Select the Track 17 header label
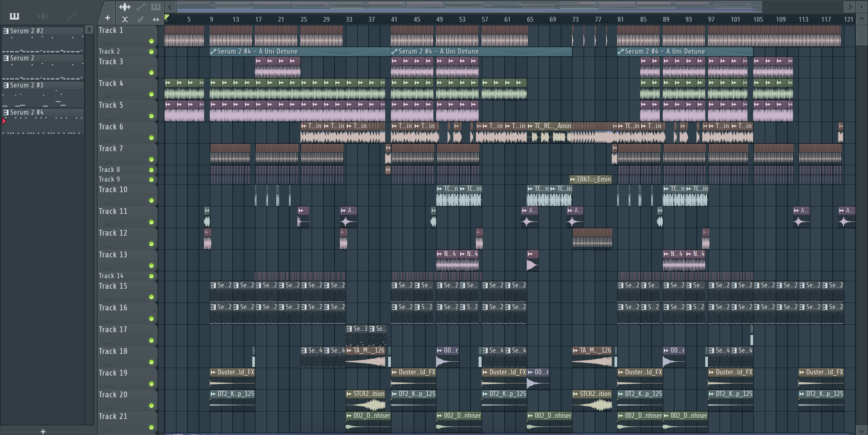868x435 pixels. click(x=113, y=329)
